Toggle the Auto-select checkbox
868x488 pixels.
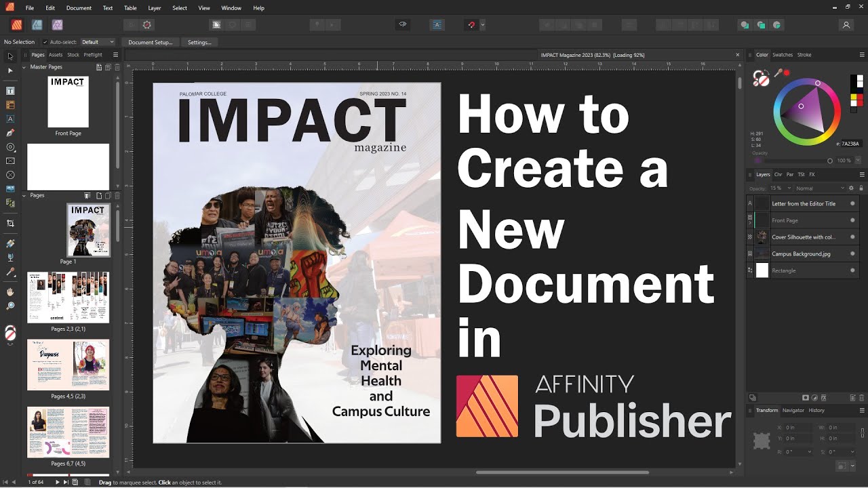pyautogui.click(x=45, y=42)
